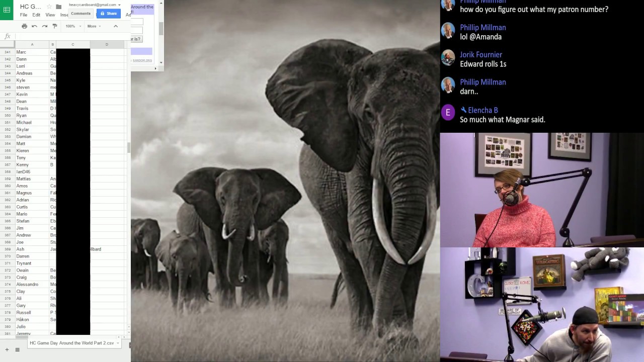Select row header 360
Image resolution: width=644 pixels, height=362 pixels.
tap(8, 186)
